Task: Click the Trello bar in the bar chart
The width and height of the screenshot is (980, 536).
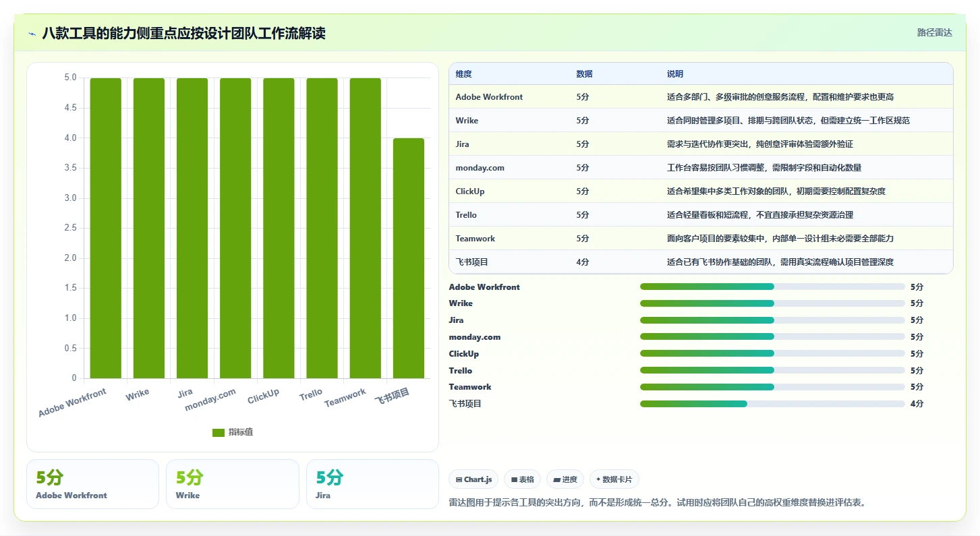Action: (322, 228)
